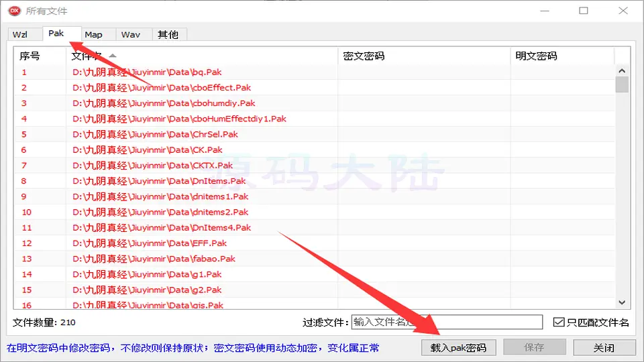
Task: Click the scrollbar up arrow
Action: pos(622,71)
